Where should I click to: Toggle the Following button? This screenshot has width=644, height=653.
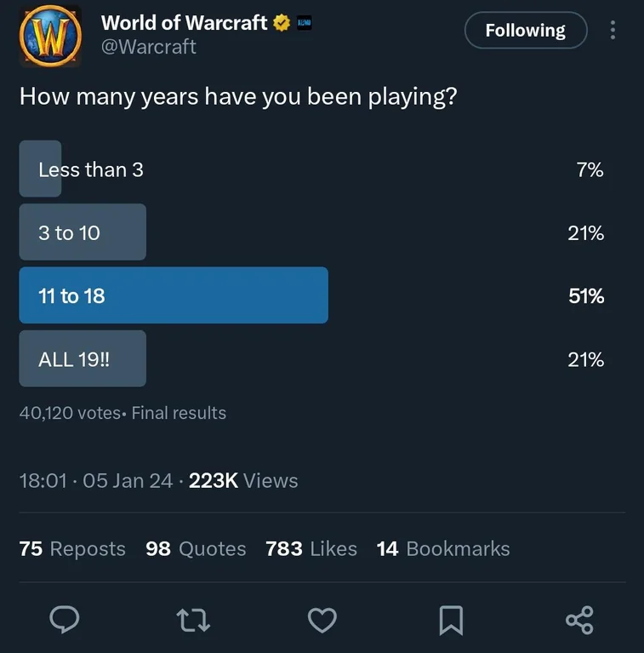[x=526, y=30]
